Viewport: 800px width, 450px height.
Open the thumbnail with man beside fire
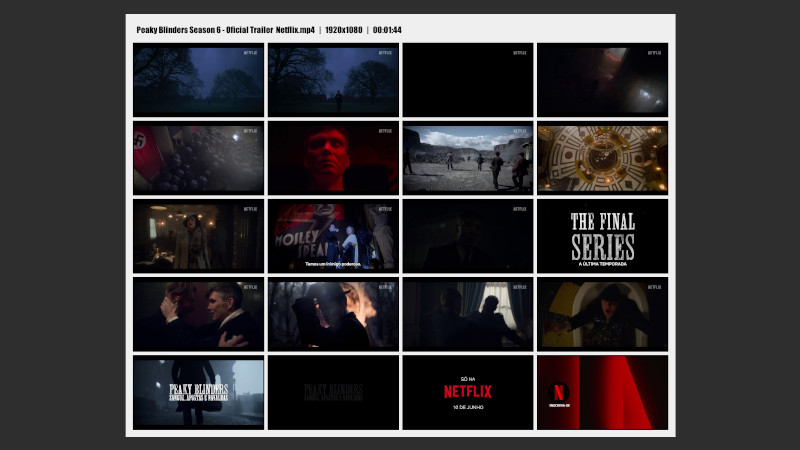333,314
